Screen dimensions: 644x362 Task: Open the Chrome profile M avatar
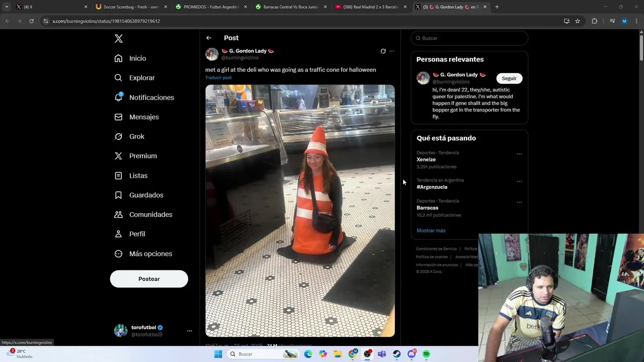click(624, 21)
